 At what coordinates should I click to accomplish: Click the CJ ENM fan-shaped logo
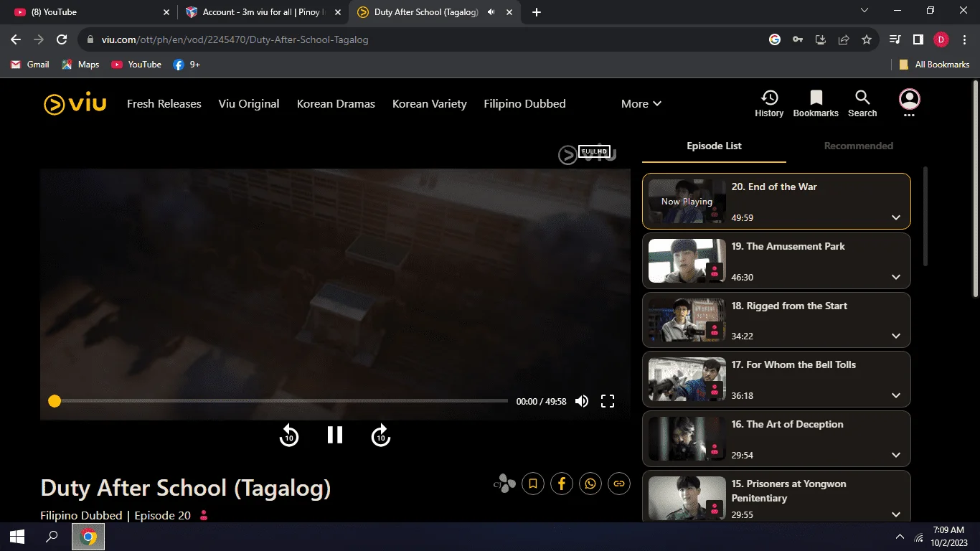pyautogui.click(x=505, y=484)
